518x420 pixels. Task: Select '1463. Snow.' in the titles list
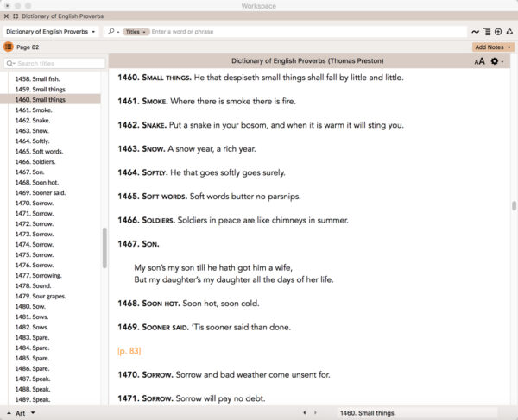coord(32,130)
